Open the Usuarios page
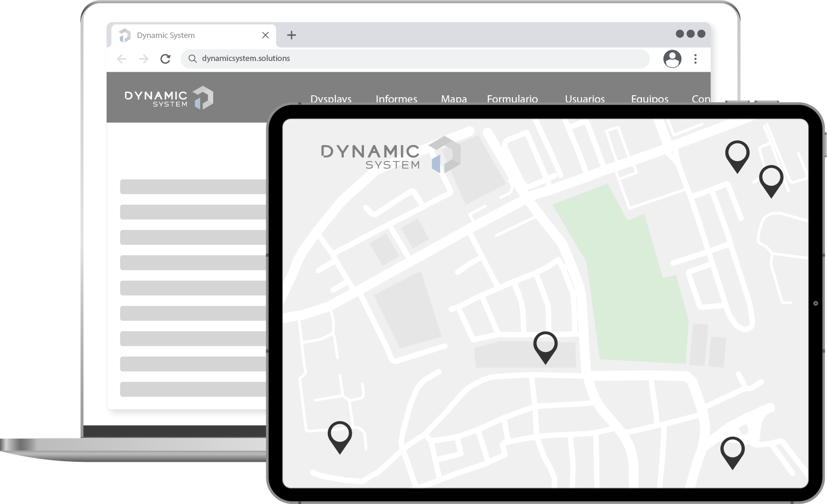The width and height of the screenshot is (827, 504). [585, 98]
